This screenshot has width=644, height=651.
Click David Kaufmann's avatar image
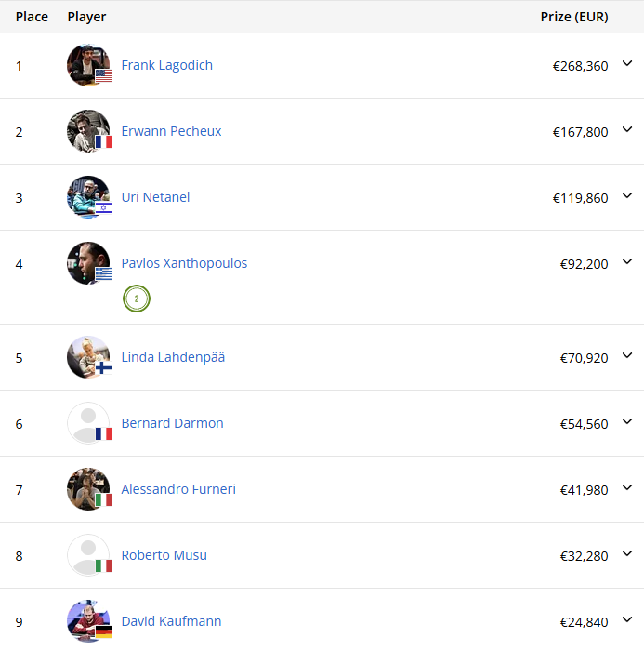pos(88,621)
